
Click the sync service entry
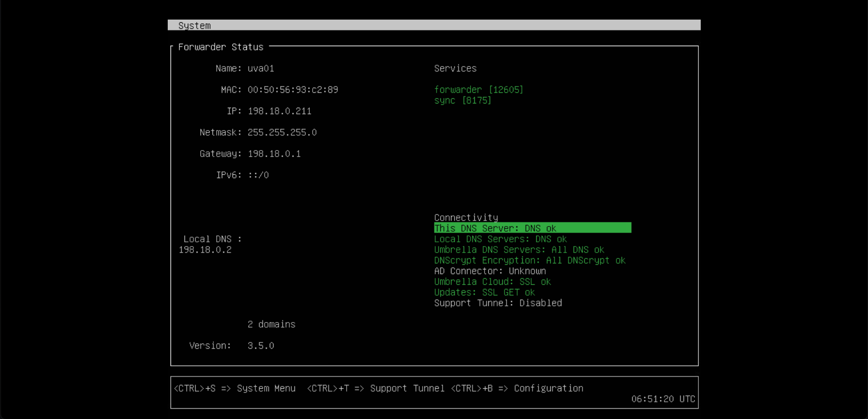click(x=462, y=101)
